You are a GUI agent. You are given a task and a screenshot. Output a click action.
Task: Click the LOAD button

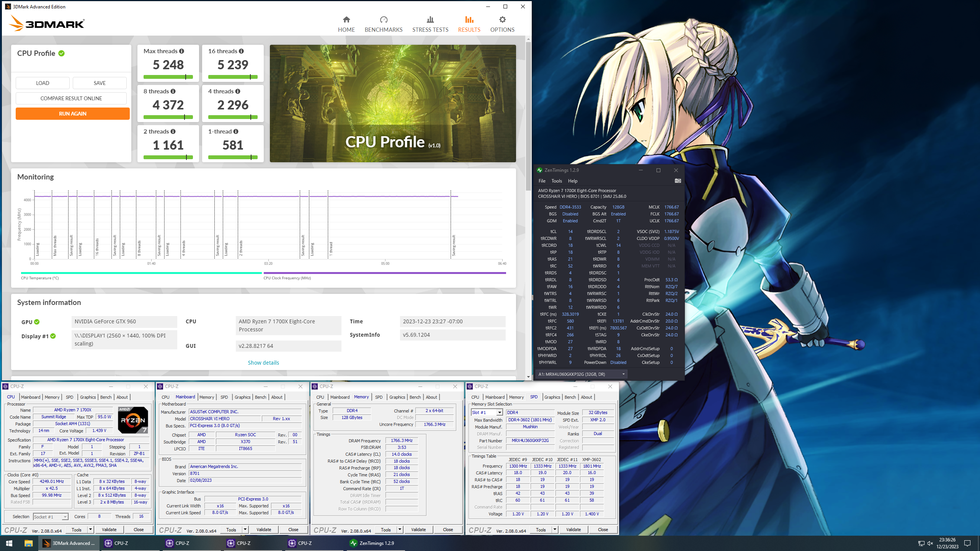(42, 83)
